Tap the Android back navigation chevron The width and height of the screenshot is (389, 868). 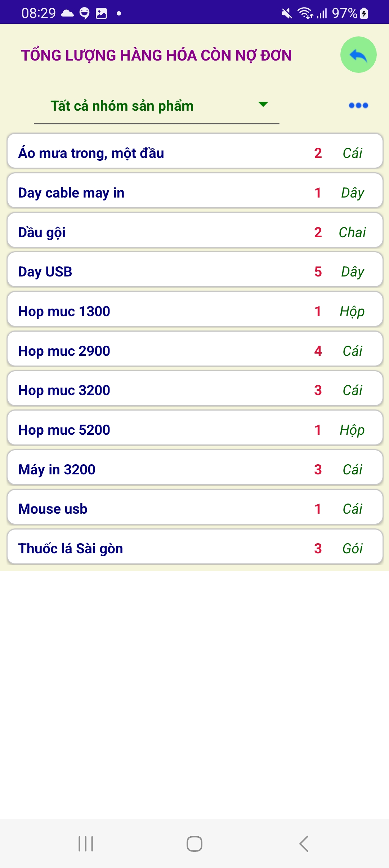click(304, 844)
